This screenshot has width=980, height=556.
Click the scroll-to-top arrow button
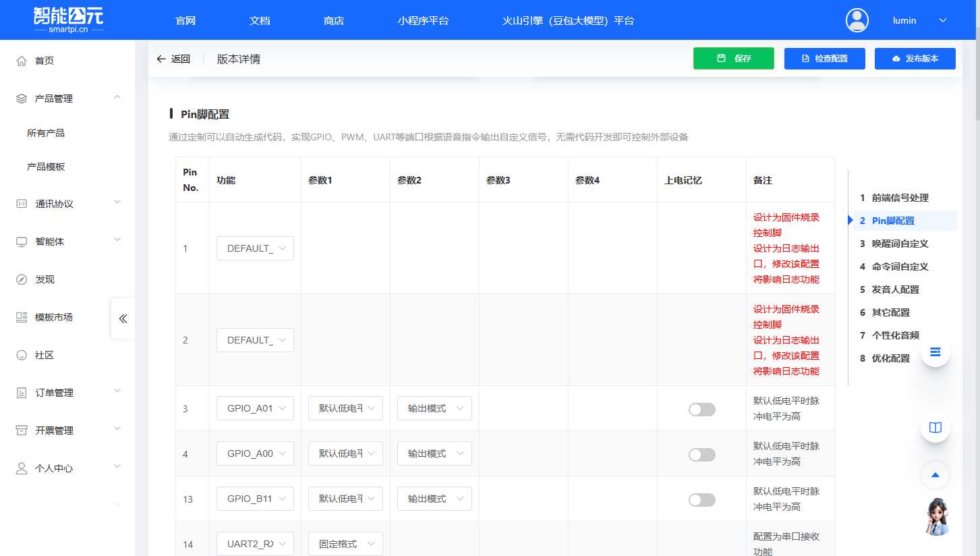coord(935,475)
